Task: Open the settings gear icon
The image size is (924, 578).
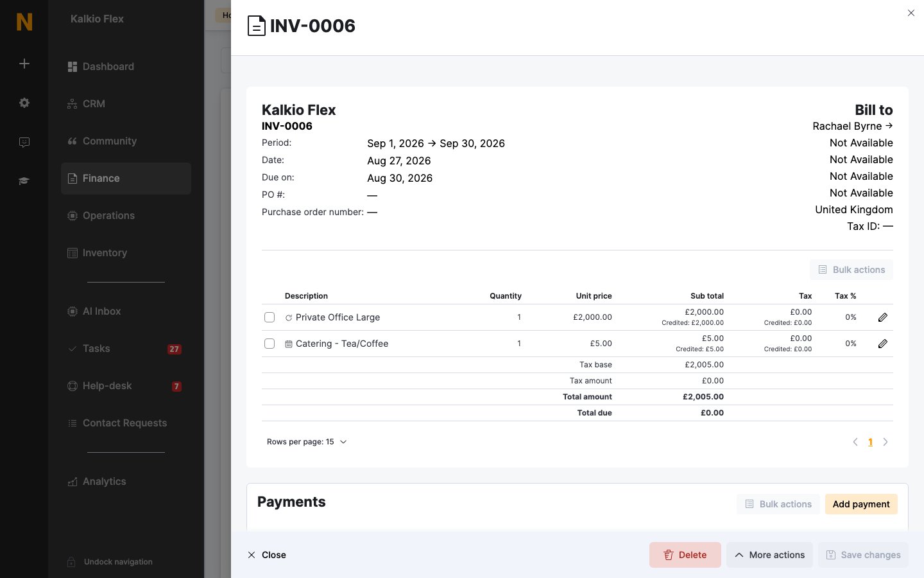Action: click(x=24, y=103)
